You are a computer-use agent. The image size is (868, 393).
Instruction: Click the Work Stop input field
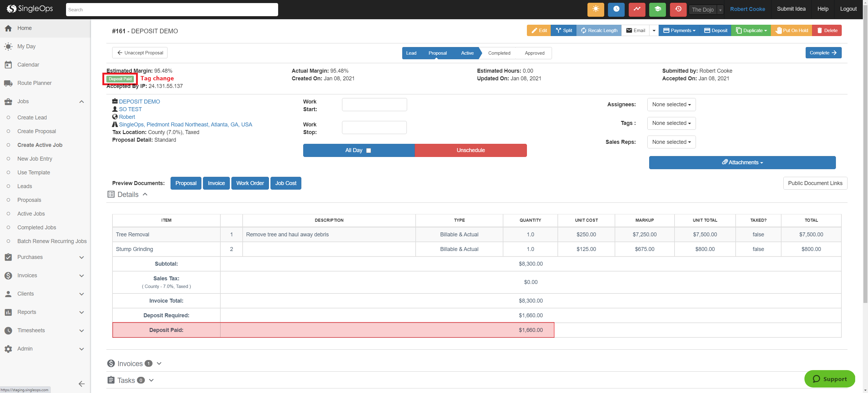tap(374, 127)
